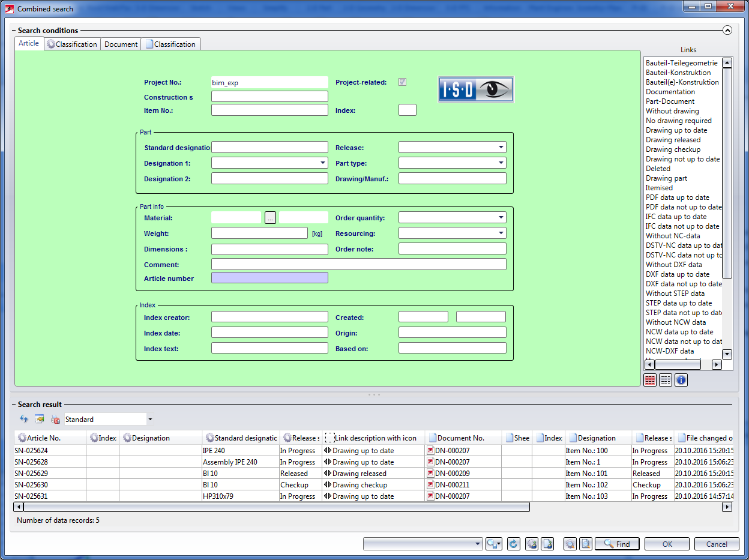Viewport: 749px width, 560px height.
Task: Collapse the Search conditions section
Action: tap(727, 30)
